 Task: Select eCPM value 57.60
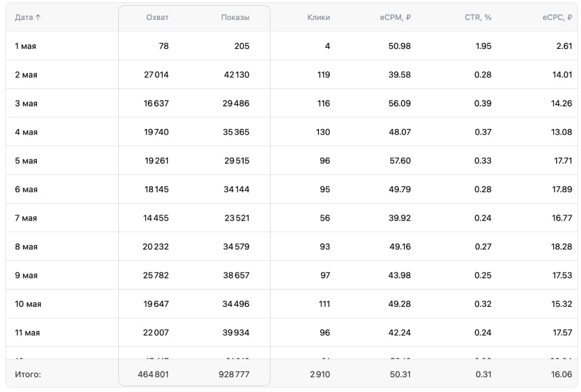pyautogui.click(x=400, y=161)
